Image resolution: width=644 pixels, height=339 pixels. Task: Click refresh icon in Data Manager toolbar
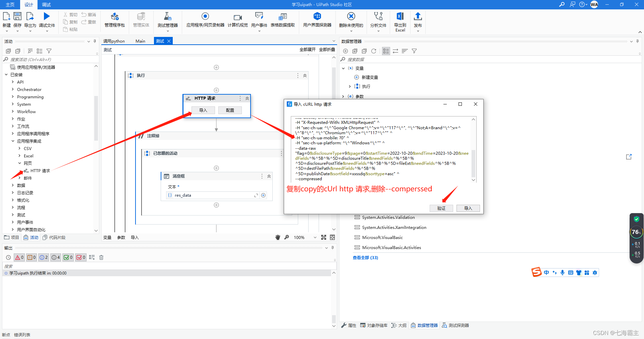click(374, 51)
